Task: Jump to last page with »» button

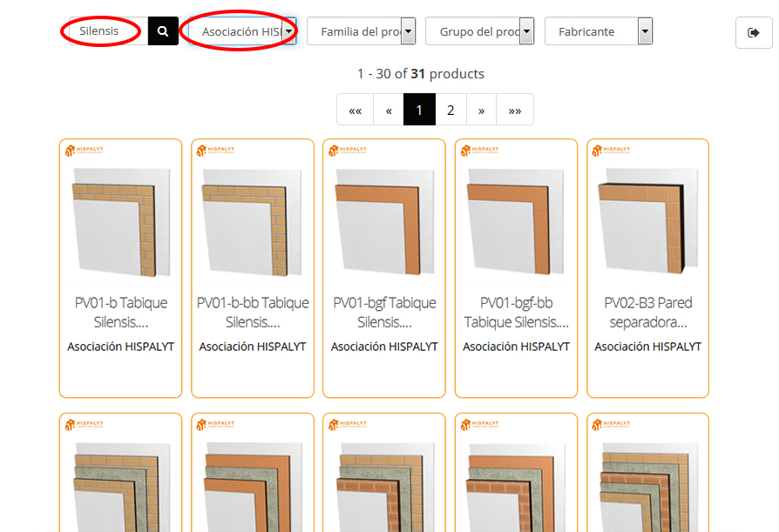Action: [515, 110]
